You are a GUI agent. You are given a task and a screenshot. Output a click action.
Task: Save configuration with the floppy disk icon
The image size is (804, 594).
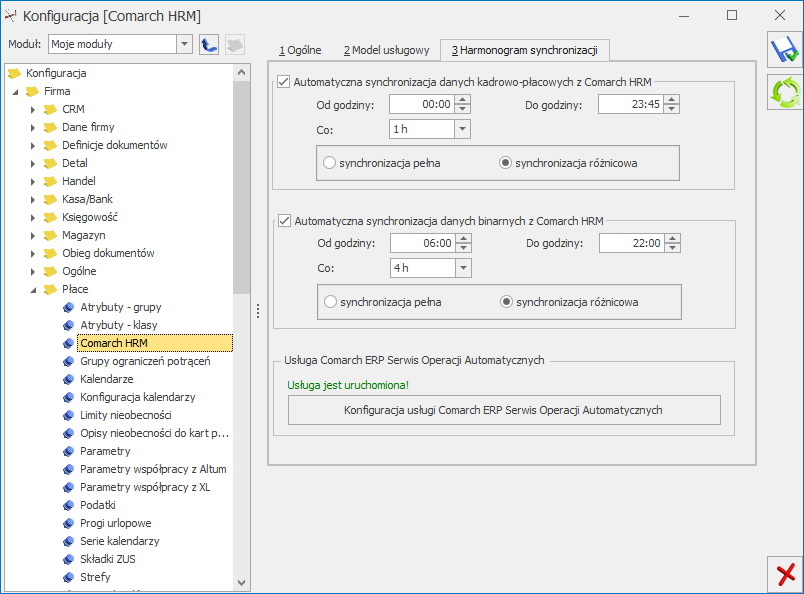pos(785,50)
